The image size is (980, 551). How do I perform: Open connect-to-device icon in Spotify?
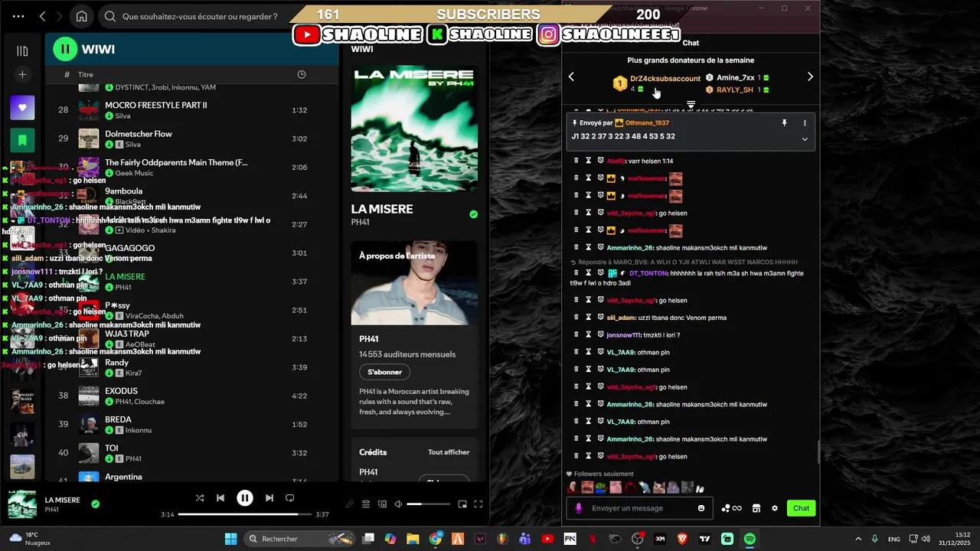(x=382, y=504)
